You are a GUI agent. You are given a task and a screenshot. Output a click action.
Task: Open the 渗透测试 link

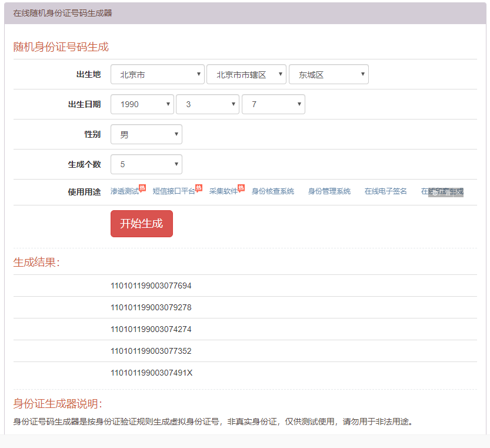point(125,191)
